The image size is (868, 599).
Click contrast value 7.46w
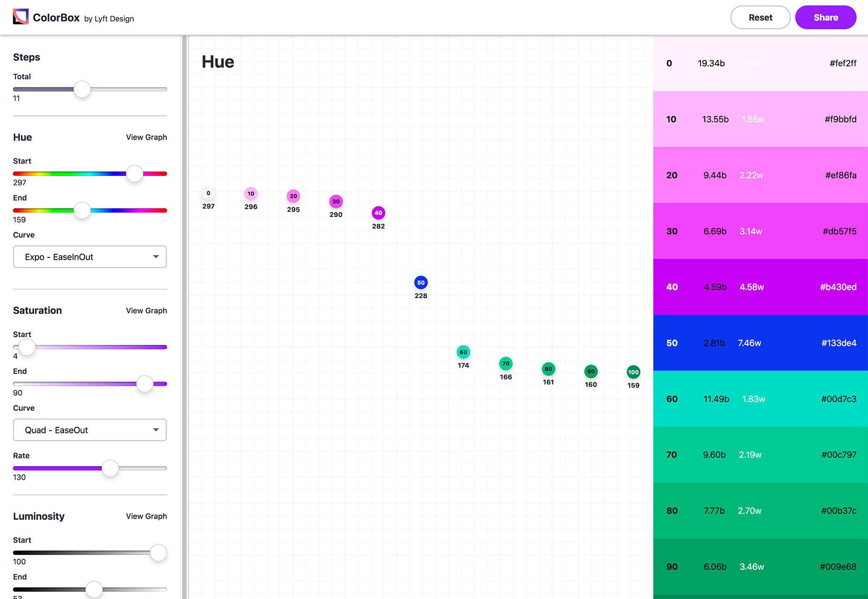point(749,343)
